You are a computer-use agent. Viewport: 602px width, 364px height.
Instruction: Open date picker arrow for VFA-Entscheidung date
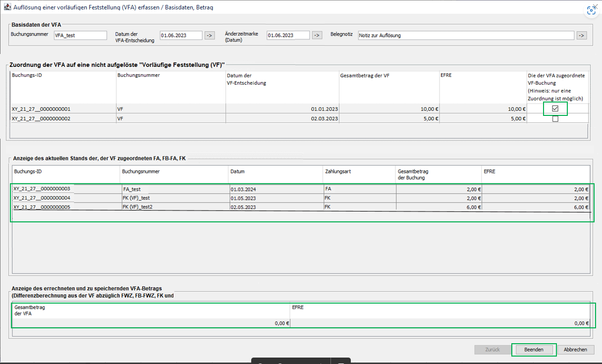(x=210, y=35)
